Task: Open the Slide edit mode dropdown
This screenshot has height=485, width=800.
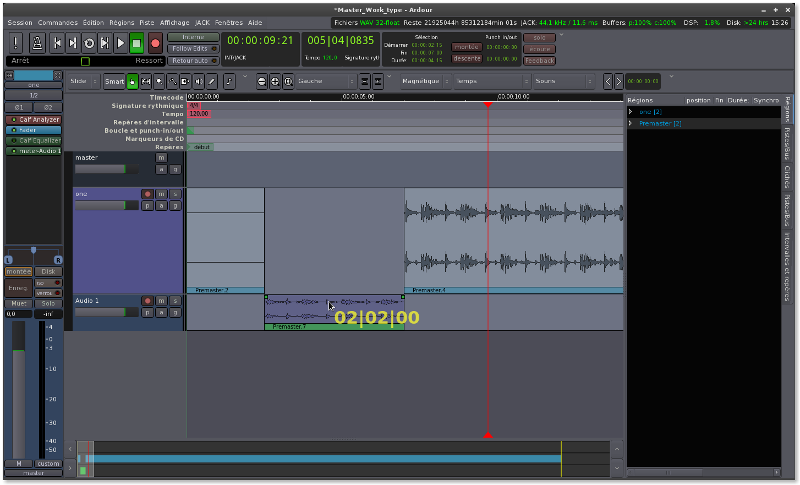Action: 82,81
